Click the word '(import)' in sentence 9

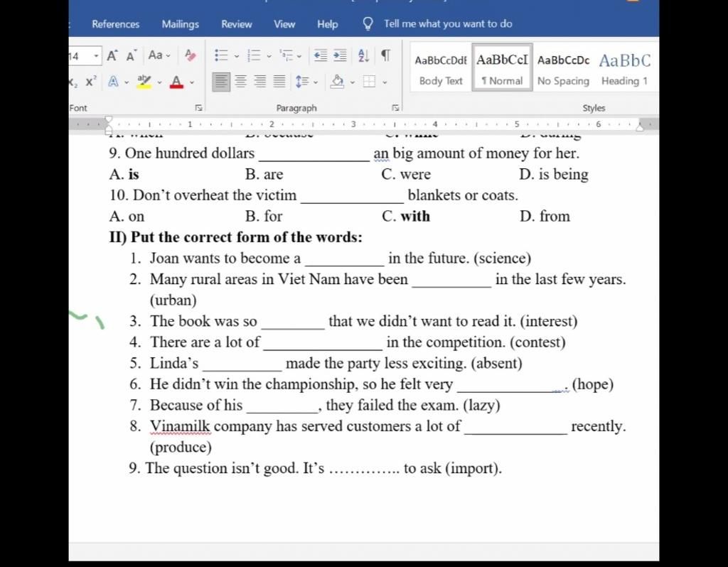point(473,468)
